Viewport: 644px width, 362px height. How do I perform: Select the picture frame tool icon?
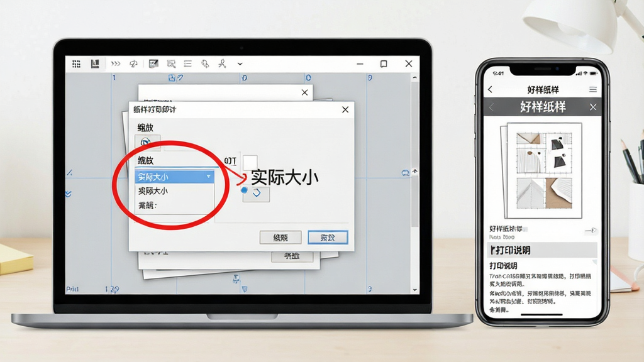click(171, 63)
